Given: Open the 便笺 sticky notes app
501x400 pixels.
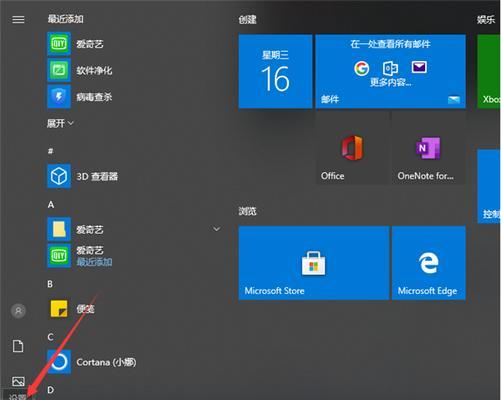Looking at the screenshot, I should [x=133, y=309].
